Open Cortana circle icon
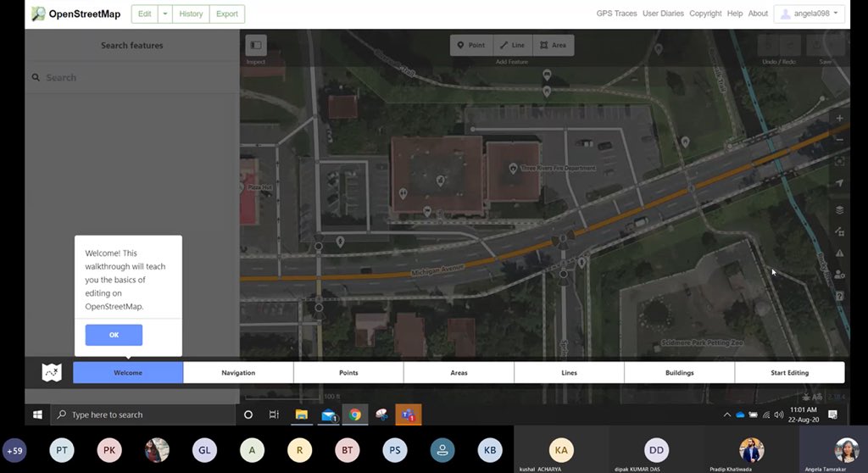This screenshot has height=473, width=868. [248, 415]
